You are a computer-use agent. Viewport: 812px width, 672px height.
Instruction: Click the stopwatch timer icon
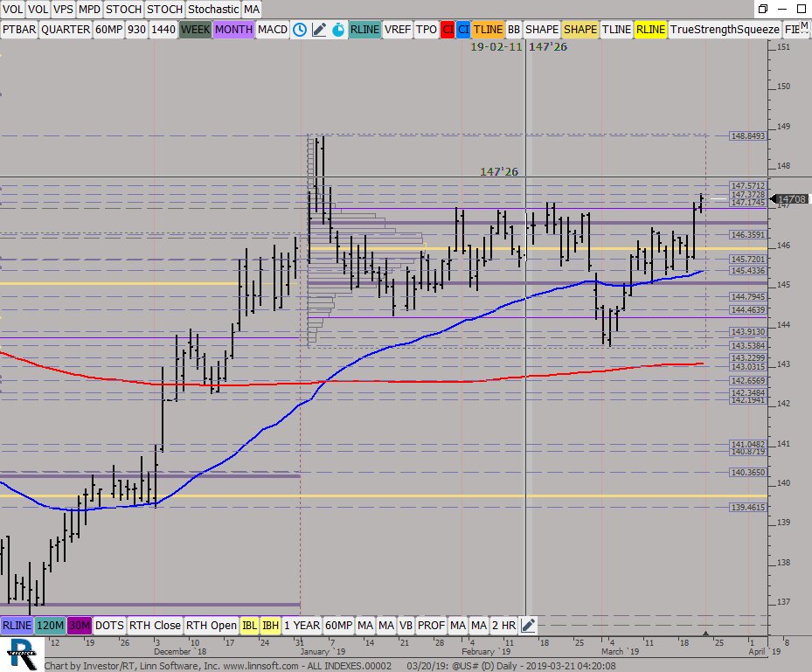pos(337,29)
